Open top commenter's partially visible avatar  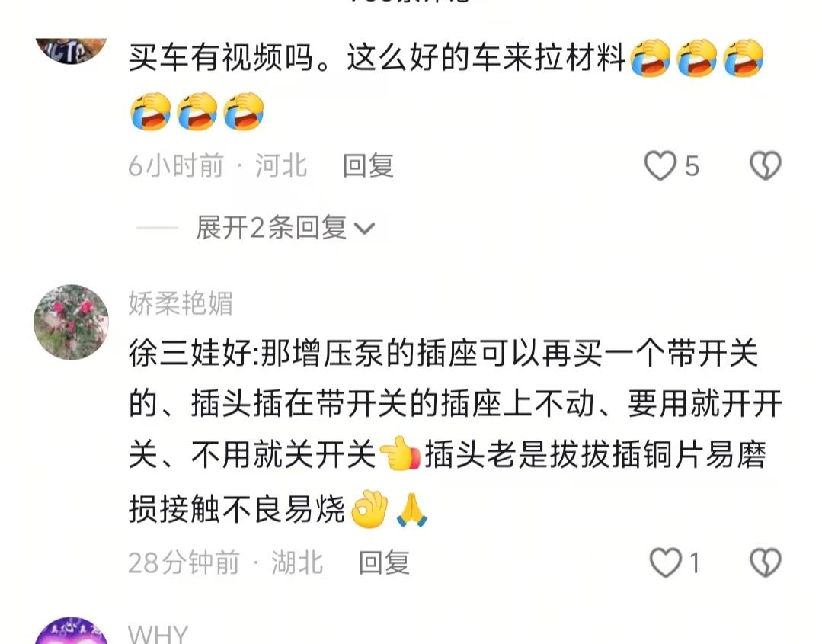click(72, 51)
